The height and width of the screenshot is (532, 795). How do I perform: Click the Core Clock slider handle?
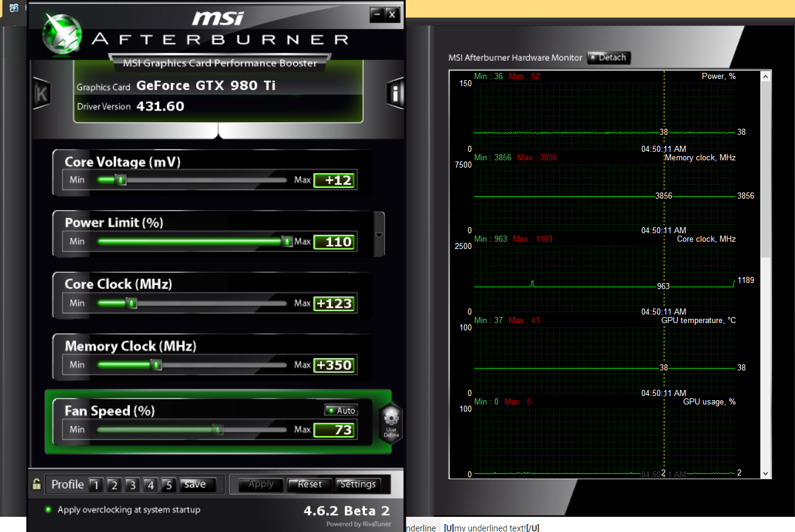pos(131,303)
